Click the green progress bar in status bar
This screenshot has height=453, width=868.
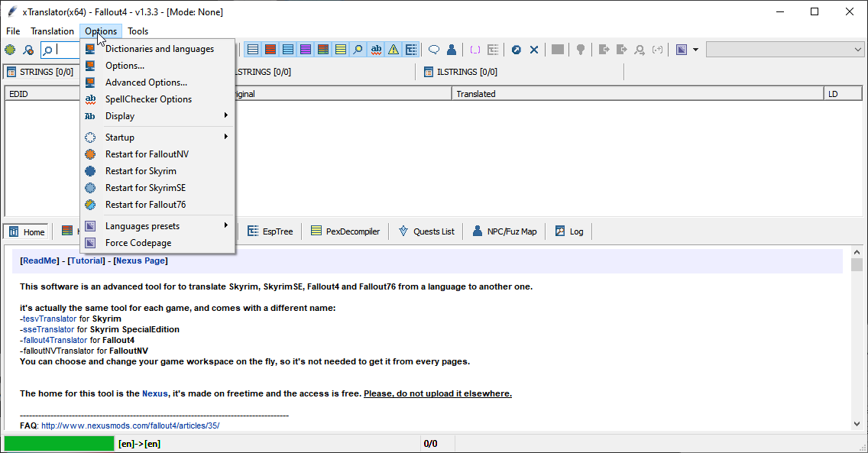coord(59,444)
